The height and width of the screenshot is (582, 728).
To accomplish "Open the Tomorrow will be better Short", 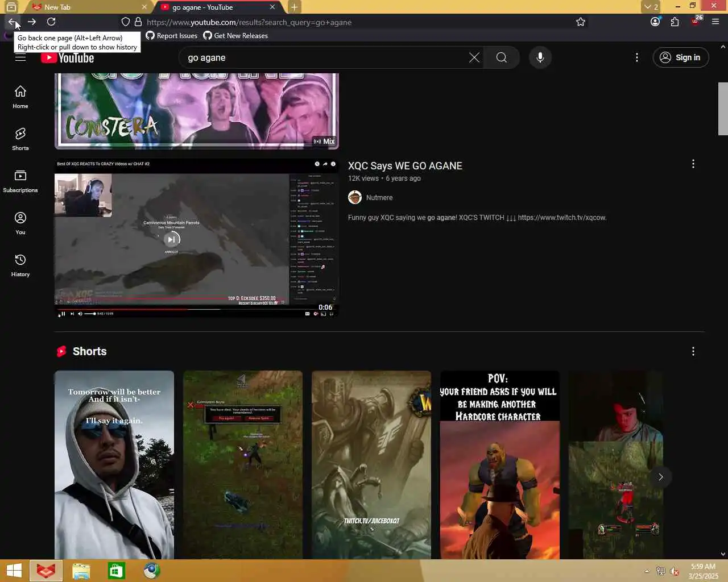I will click(114, 465).
